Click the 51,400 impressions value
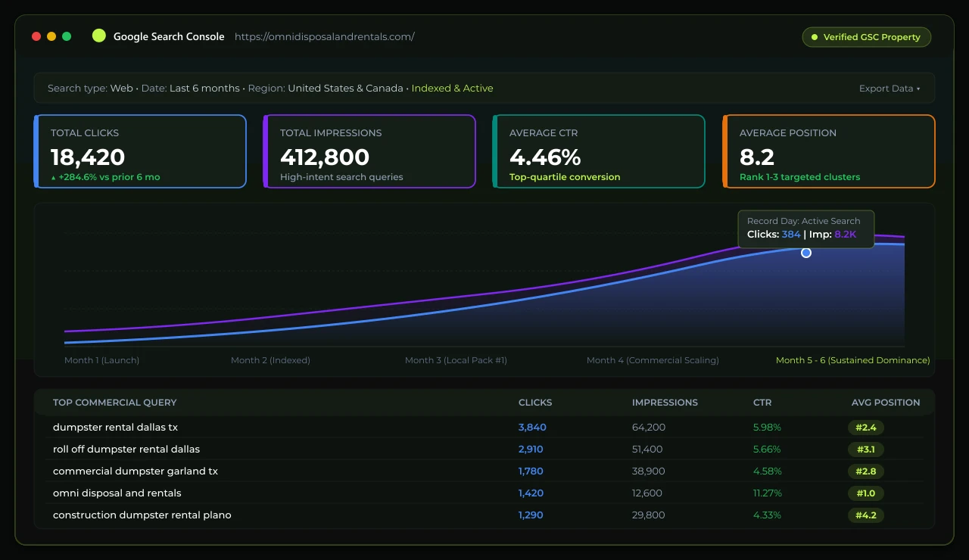Viewport: 969px width, 560px height. point(647,450)
